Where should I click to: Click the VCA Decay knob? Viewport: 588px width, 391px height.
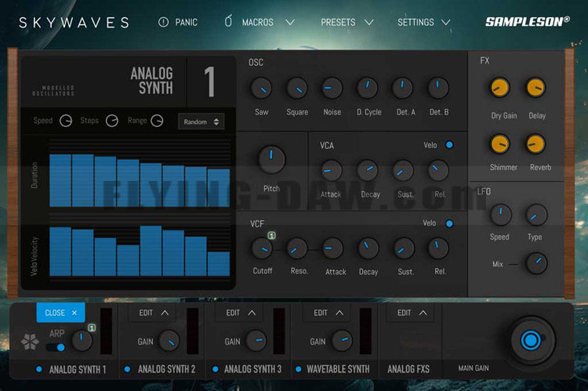(368, 171)
